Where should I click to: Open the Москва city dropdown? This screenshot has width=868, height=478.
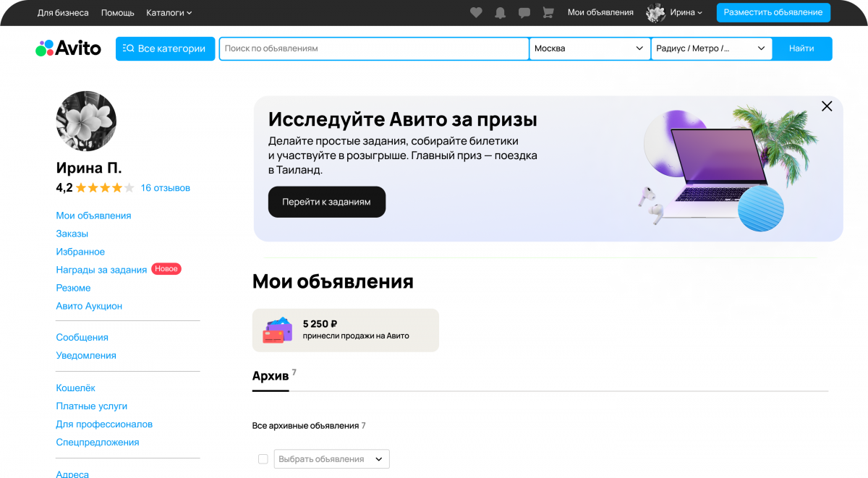[x=590, y=48]
